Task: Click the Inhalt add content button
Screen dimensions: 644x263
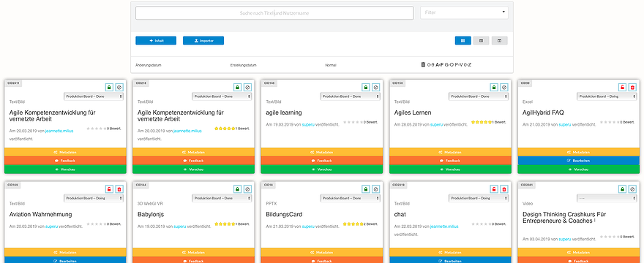Action: [156, 41]
